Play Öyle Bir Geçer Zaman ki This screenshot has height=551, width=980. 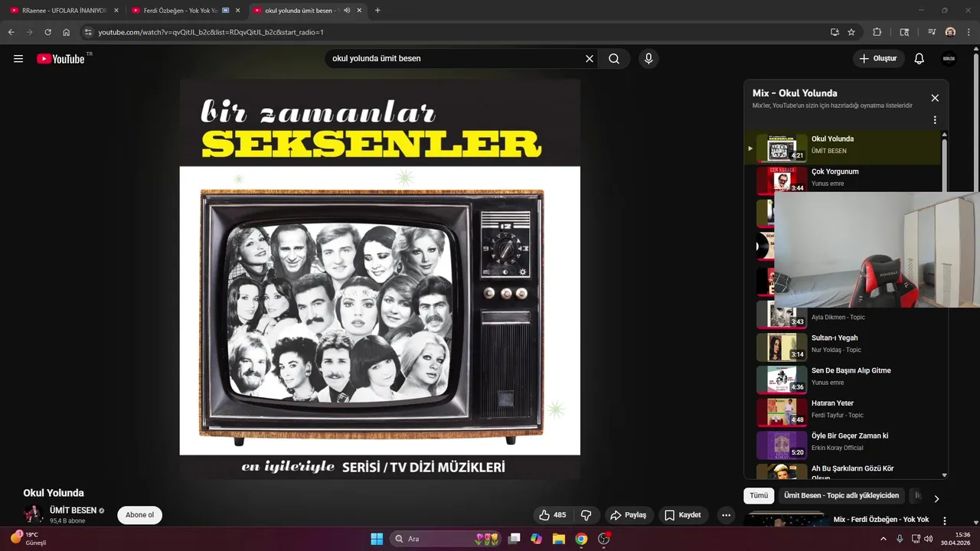843,445
